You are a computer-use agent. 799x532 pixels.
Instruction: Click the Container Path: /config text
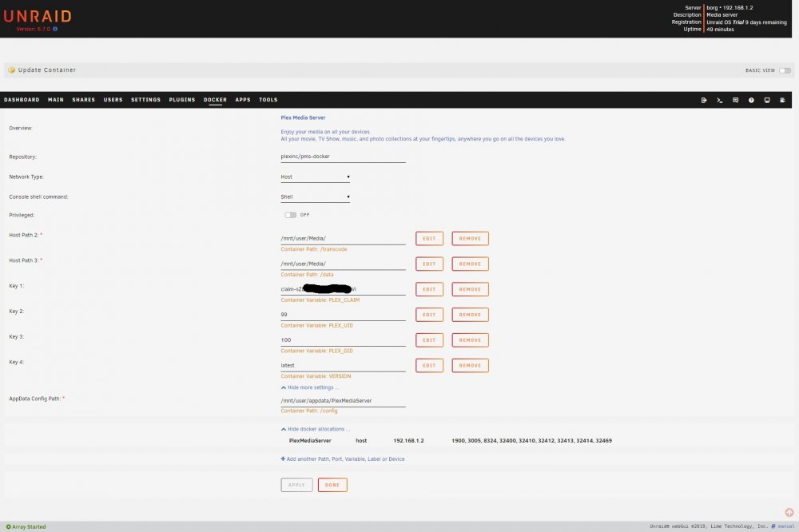[308, 411]
